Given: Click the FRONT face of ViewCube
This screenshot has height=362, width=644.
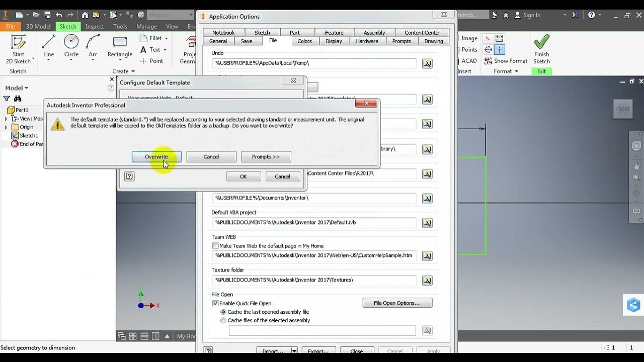Looking at the screenshot, I should pyautogui.click(x=623, y=109).
